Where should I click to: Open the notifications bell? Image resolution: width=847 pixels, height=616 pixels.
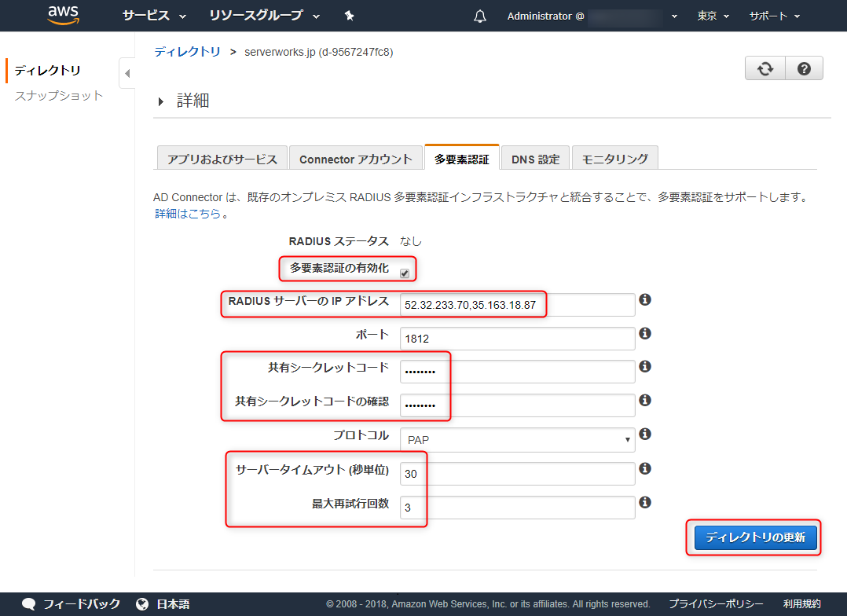tap(480, 16)
